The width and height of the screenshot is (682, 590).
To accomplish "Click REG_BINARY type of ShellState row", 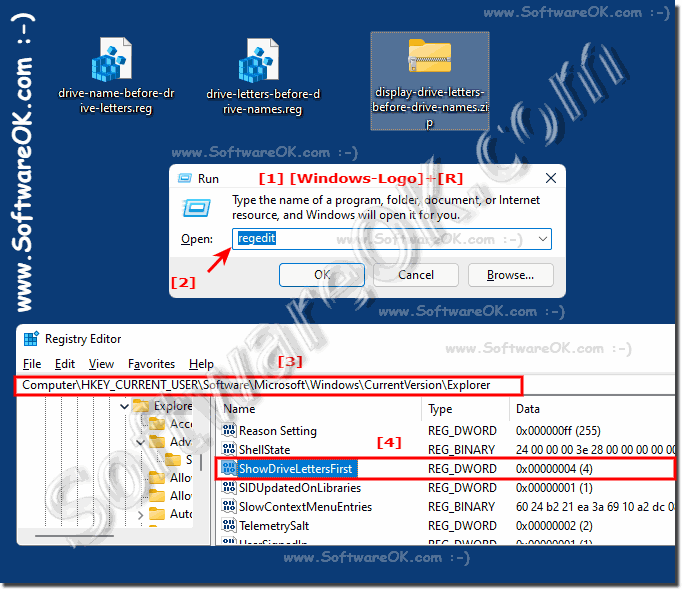I will 461,449.
